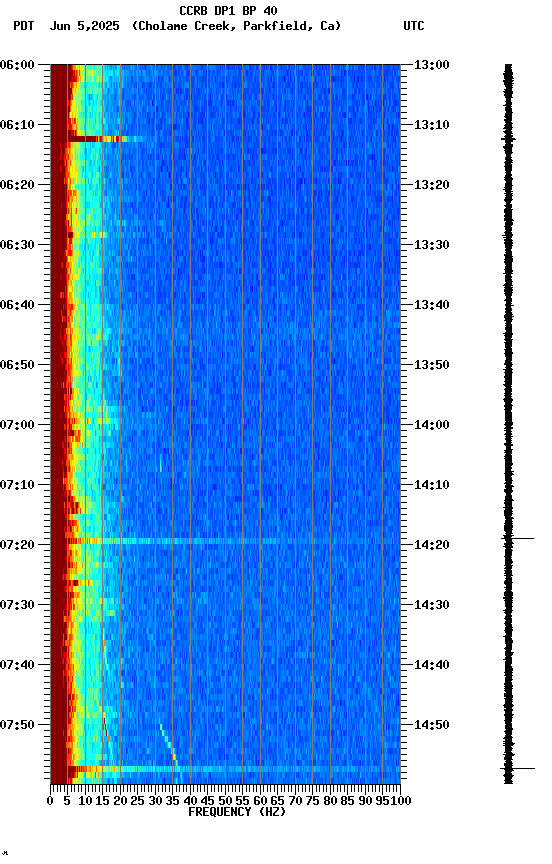552x864 pixels.
Task: Click the '14:10' UTC time label
Action: [432, 485]
